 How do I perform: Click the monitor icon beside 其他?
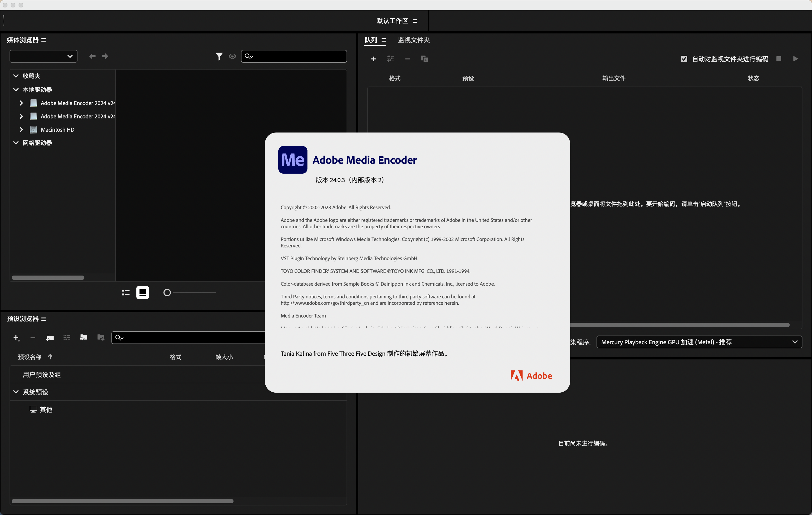(33, 409)
